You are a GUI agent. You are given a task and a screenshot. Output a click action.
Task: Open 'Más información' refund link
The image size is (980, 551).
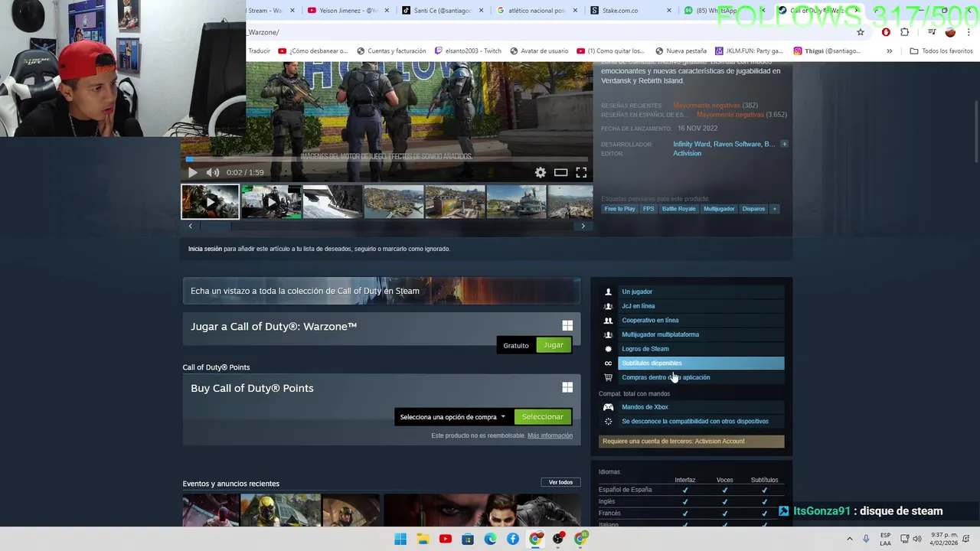pos(550,436)
